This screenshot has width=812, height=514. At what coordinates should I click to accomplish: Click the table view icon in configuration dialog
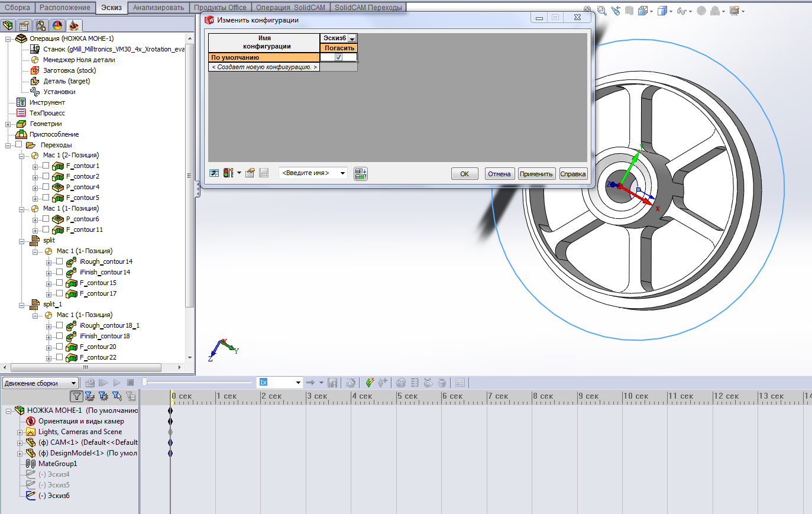(214, 173)
